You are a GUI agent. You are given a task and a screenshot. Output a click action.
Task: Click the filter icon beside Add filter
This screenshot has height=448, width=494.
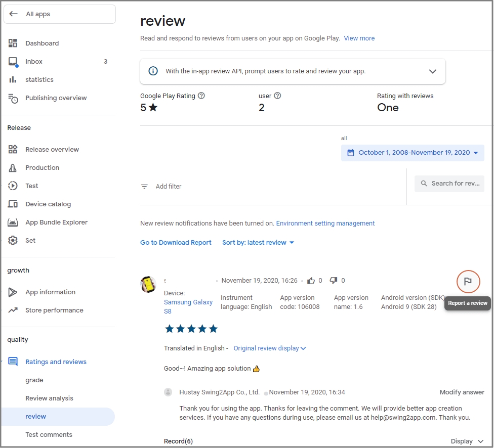[145, 187]
